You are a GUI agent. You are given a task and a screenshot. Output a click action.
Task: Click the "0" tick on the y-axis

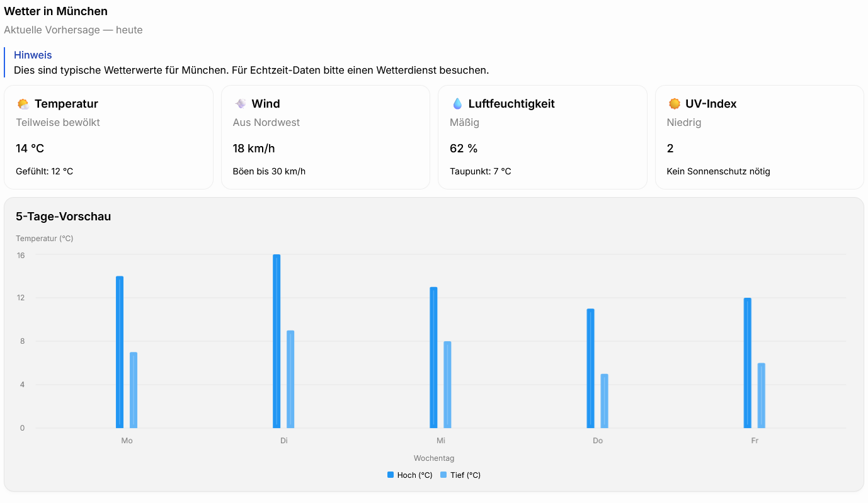point(22,428)
